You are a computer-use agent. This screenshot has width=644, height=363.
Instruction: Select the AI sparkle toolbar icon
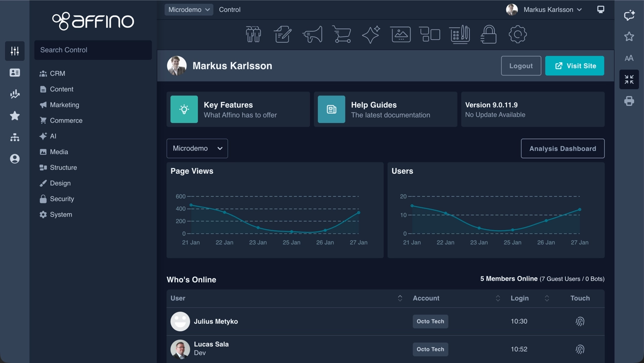371,35
